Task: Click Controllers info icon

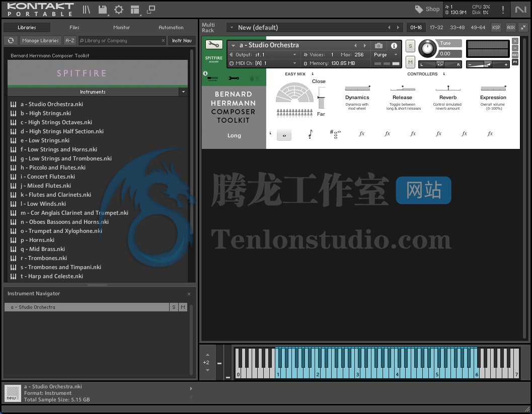Action: (444, 73)
